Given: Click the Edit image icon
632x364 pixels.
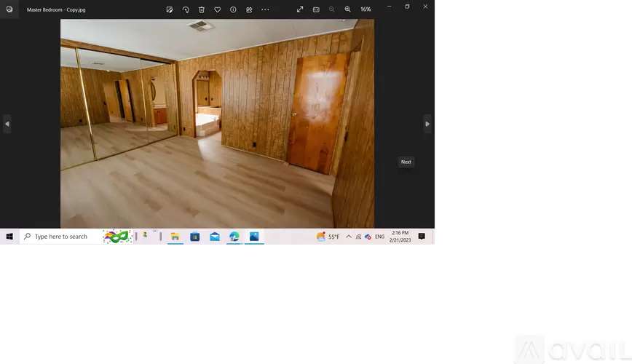Looking at the screenshot, I should tap(170, 9).
